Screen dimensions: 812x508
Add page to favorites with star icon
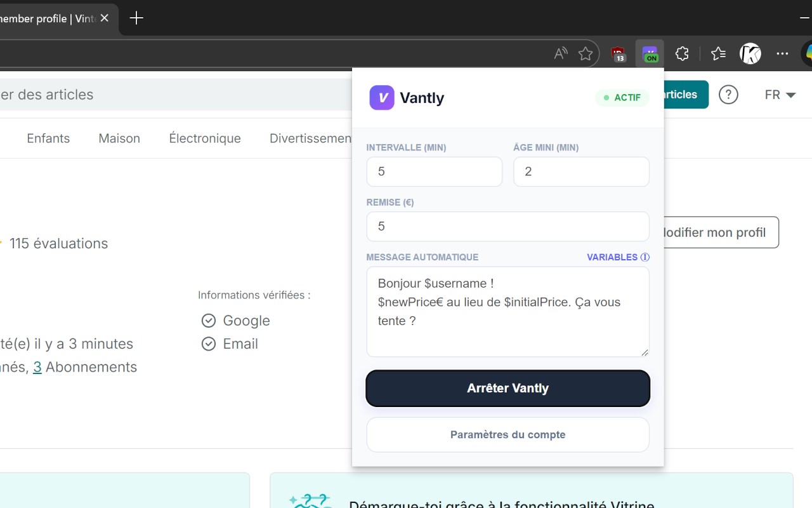point(586,54)
